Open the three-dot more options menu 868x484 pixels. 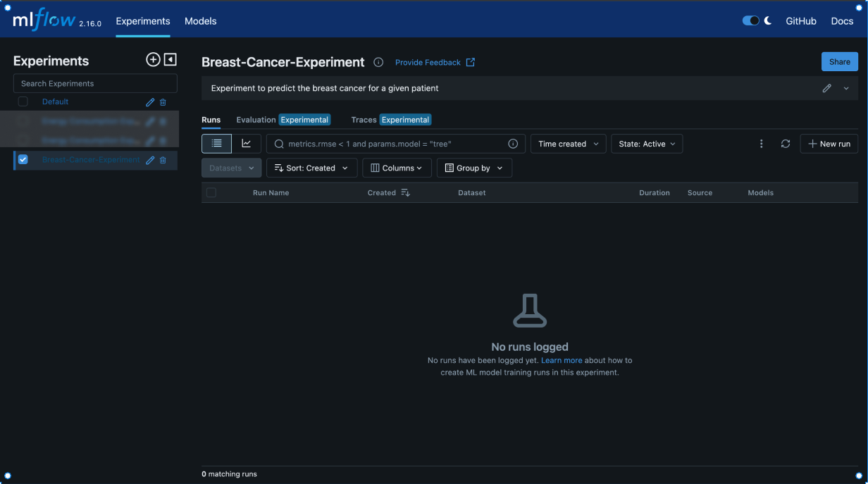pyautogui.click(x=761, y=144)
